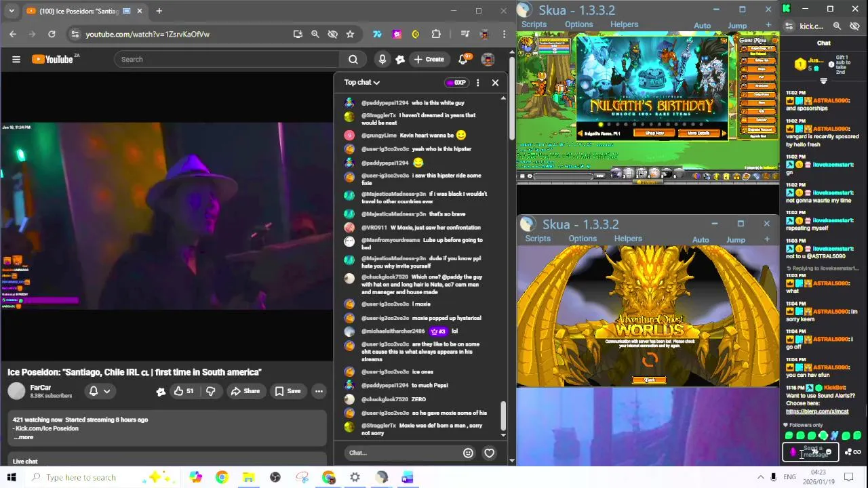Open the YouTube hamburger guide menu
Image resolution: width=868 pixels, height=488 pixels.
click(x=16, y=59)
